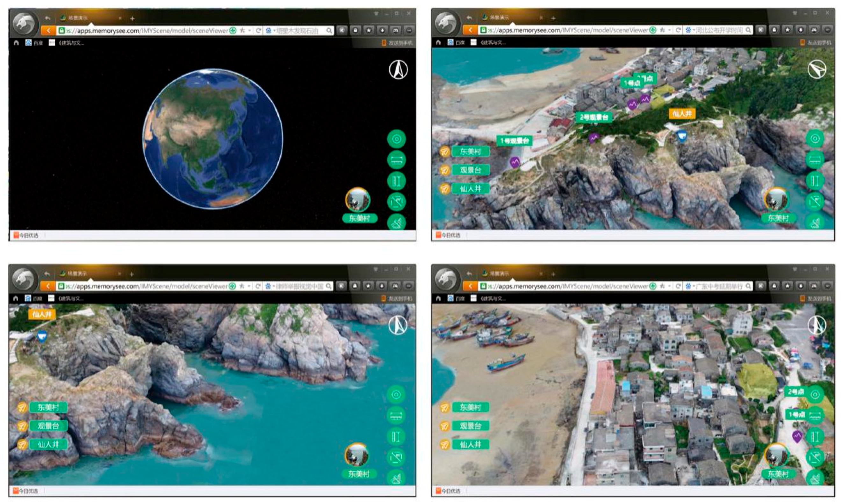Click rotated compass icon in top-right window
The image size is (843, 504).
point(817,69)
